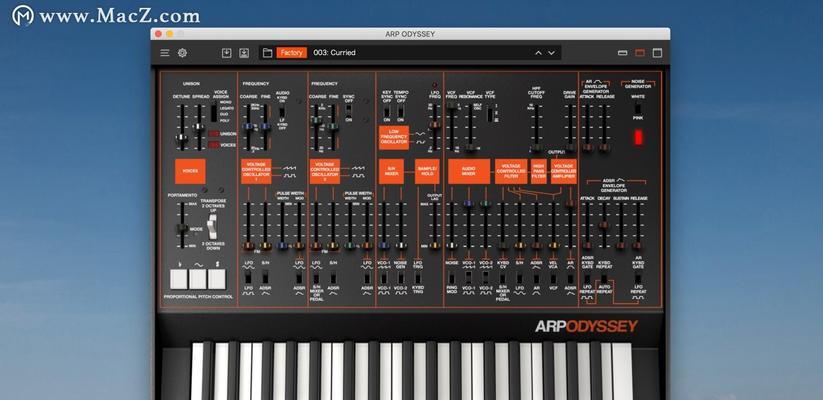
Task: Click the first save preset icon
Action: [x=226, y=53]
